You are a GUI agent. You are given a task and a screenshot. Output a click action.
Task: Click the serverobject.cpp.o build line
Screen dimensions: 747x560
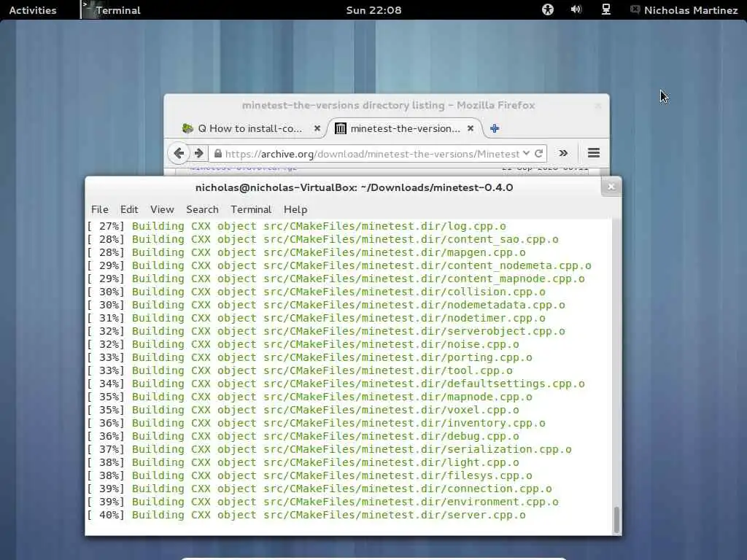click(326, 331)
